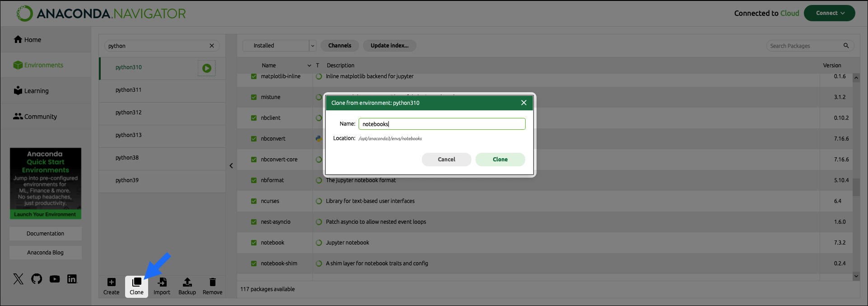Open the Anaconda Blog button

coord(46,253)
